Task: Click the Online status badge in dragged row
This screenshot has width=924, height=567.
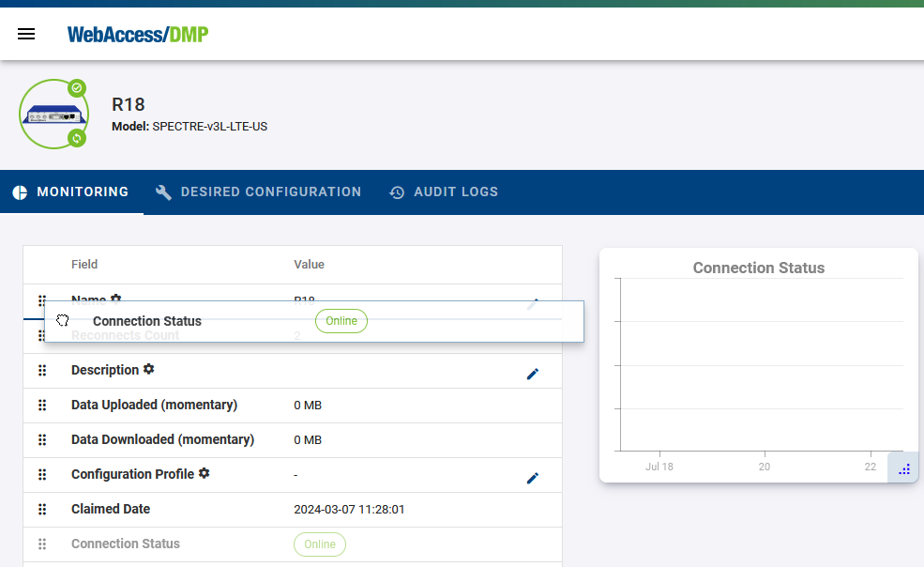Action: (341, 321)
